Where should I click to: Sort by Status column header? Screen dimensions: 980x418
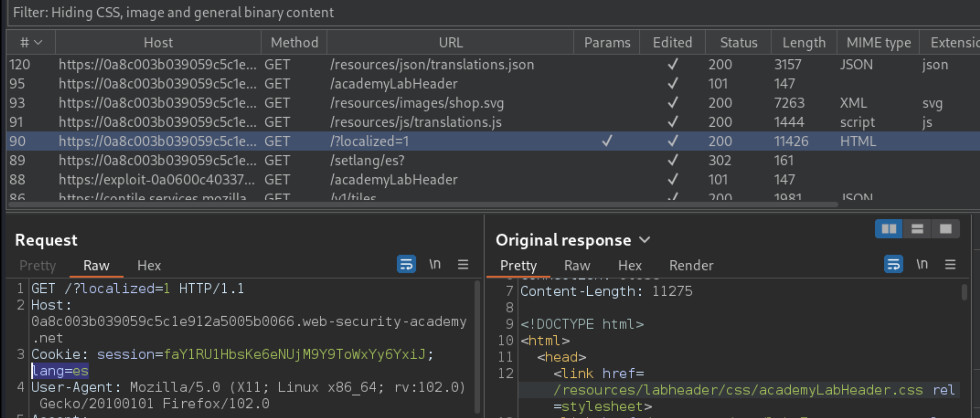(738, 43)
